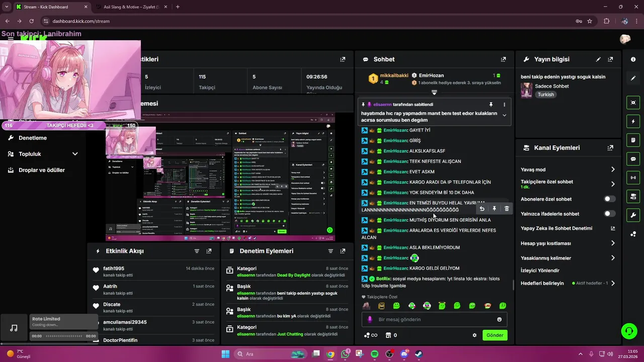Toggle the notes page widget icon

point(633,140)
